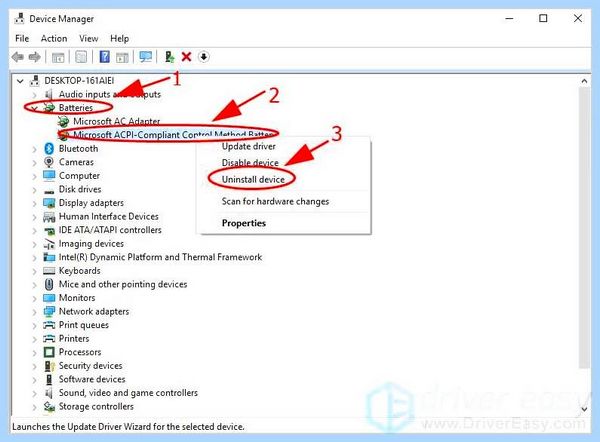Click the Processors category icon
The width and height of the screenshot is (600, 442).
(x=49, y=352)
